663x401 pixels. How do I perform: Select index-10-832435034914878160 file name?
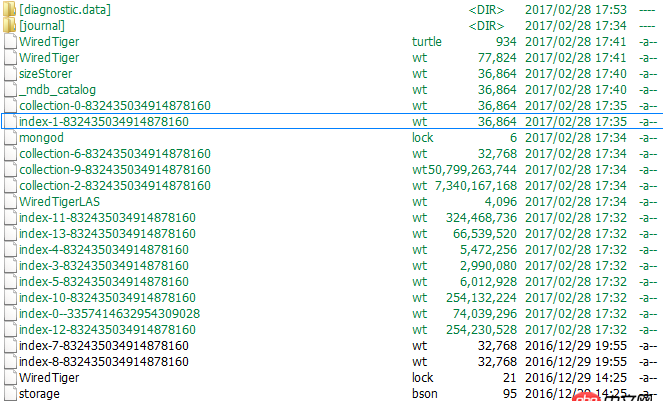pyautogui.click(x=107, y=298)
